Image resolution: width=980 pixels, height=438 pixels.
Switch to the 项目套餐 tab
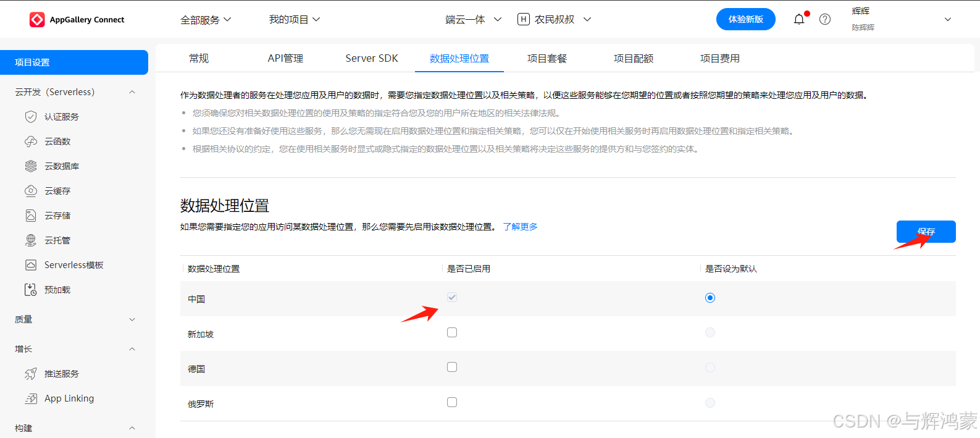(547, 58)
